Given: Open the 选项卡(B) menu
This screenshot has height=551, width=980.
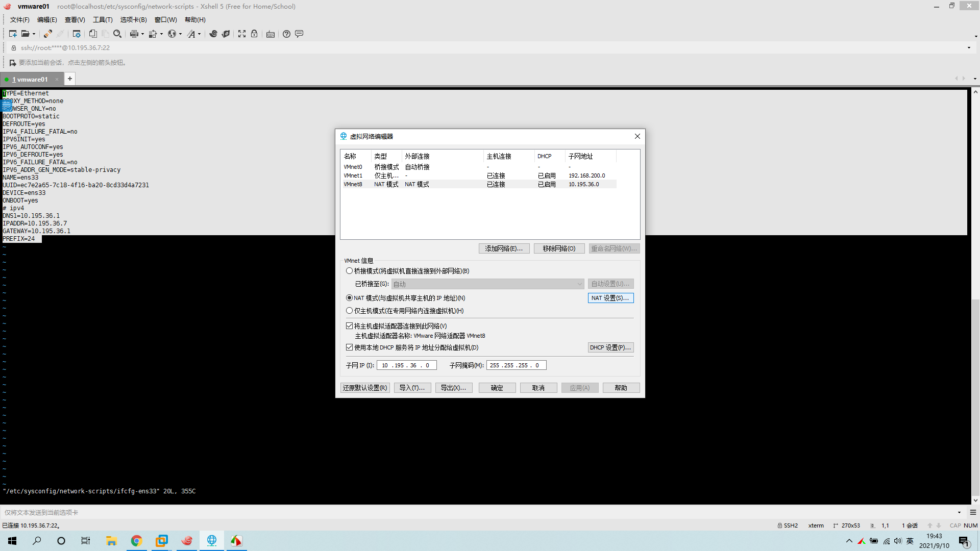Looking at the screenshot, I should tap(133, 20).
